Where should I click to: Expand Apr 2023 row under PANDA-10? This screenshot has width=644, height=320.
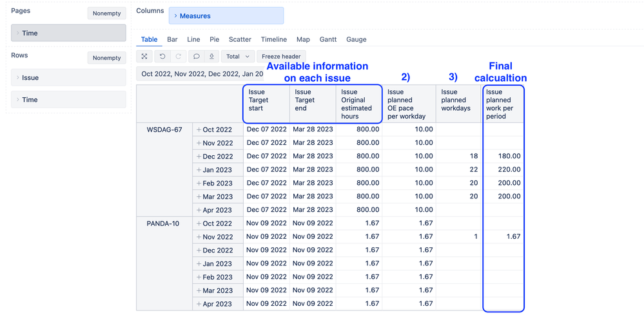click(199, 304)
